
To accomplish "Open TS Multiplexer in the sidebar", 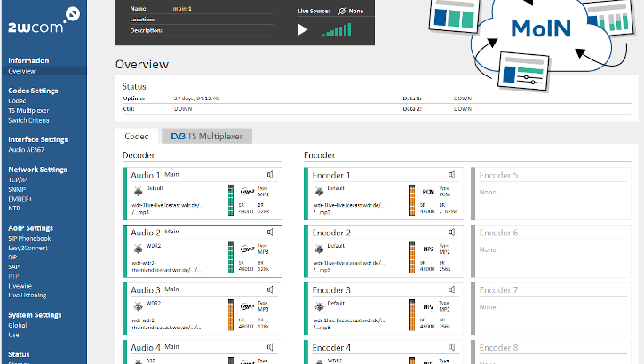I will [x=28, y=110].
